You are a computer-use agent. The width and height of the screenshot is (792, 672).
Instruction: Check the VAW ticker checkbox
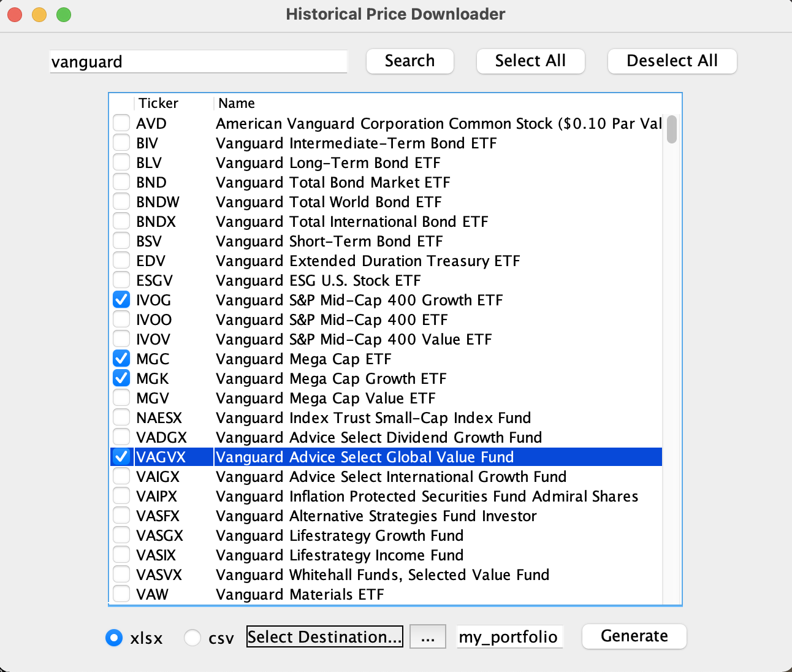(121, 594)
